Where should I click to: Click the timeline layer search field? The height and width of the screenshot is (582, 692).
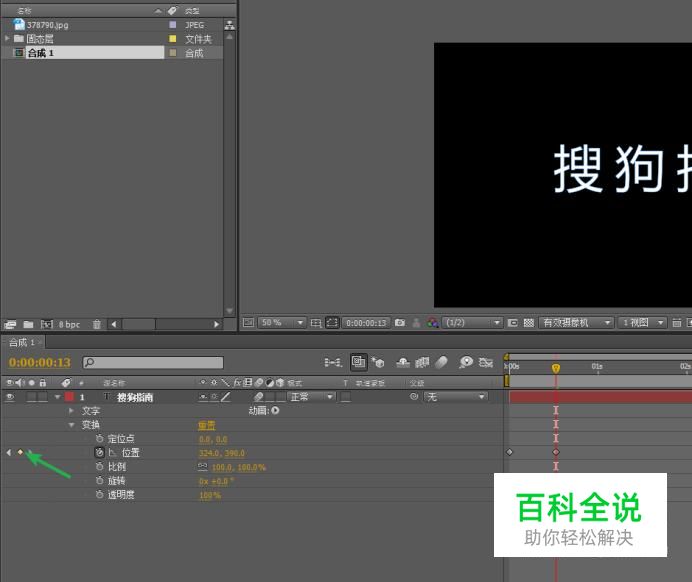point(153,363)
